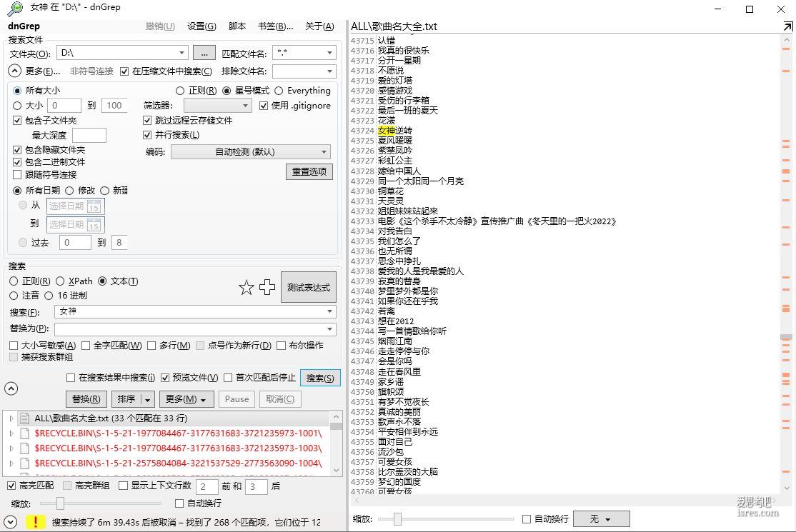Click the Pause button
Screen dimensions: 796x532
(x=237, y=400)
